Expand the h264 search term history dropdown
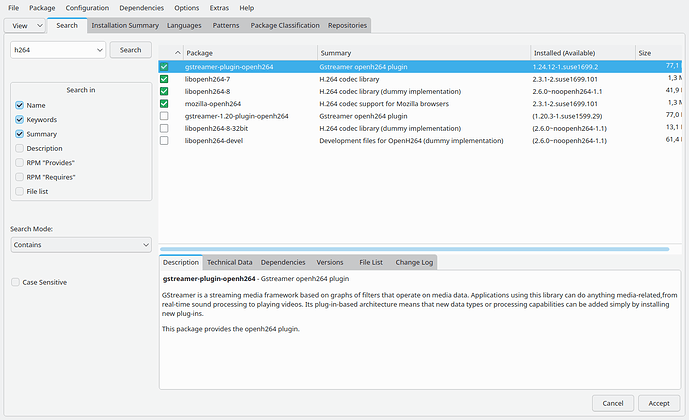 pos(100,50)
